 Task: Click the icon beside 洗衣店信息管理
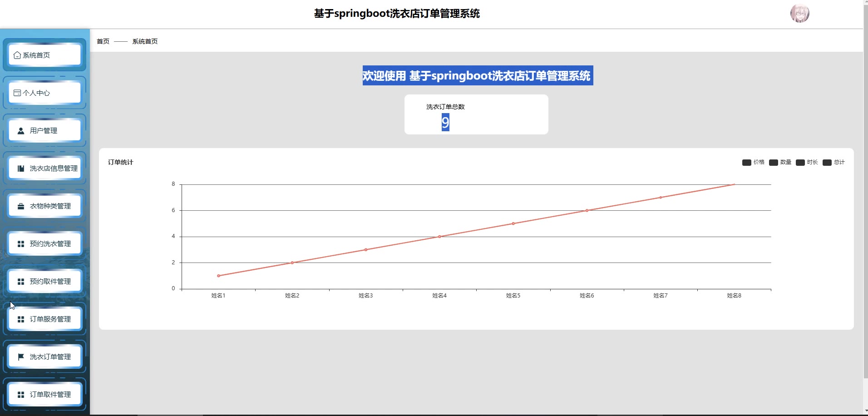coord(21,168)
